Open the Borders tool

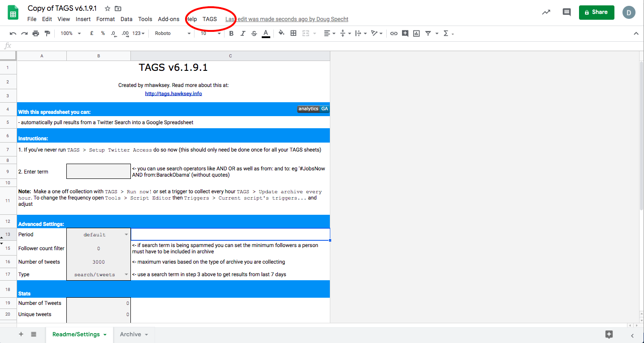tap(294, 33)
